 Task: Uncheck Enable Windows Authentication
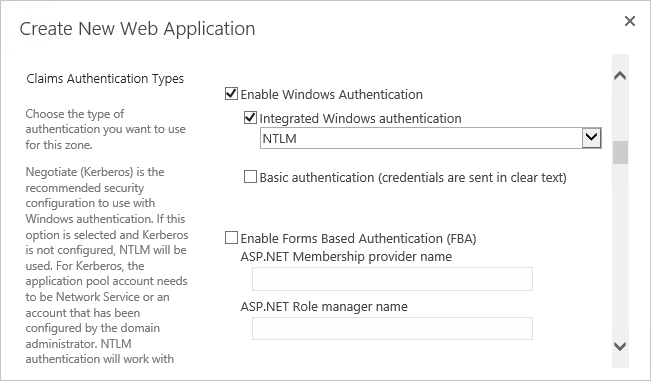click(x=231, y=93)
